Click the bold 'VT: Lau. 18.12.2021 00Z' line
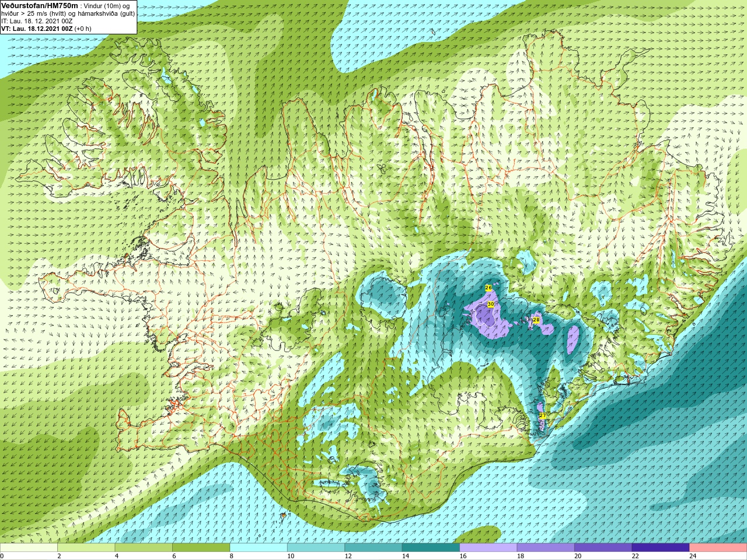 point(37,29)
